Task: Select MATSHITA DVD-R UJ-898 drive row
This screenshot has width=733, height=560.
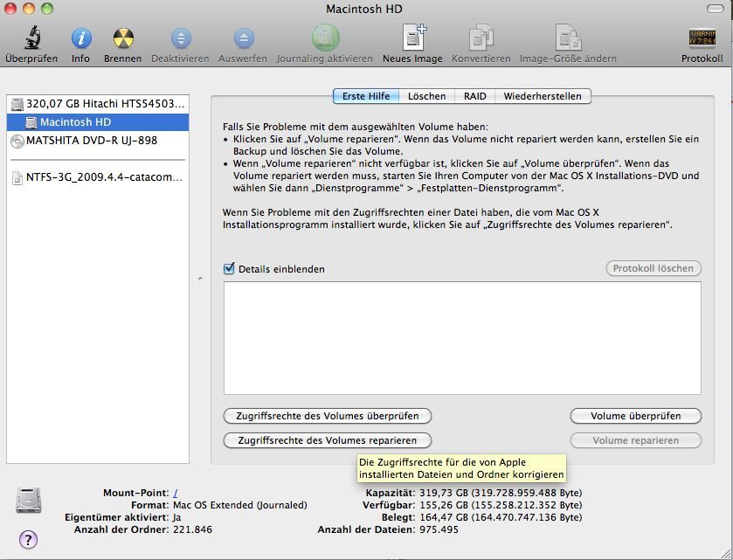Action: point(98,141)
